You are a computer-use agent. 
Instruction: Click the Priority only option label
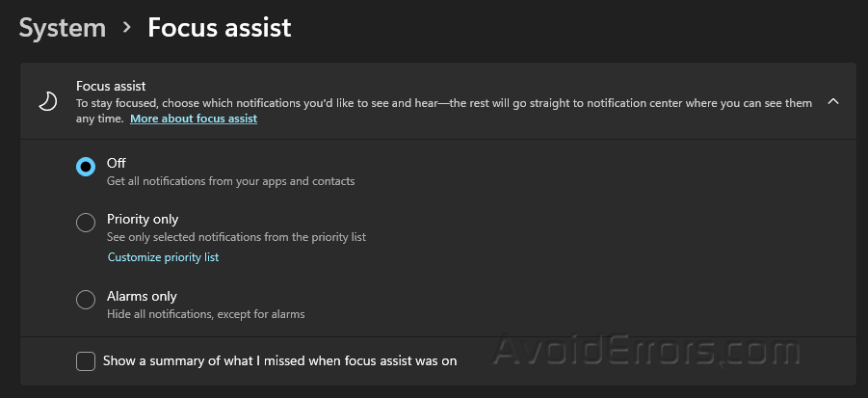point(143,219)
